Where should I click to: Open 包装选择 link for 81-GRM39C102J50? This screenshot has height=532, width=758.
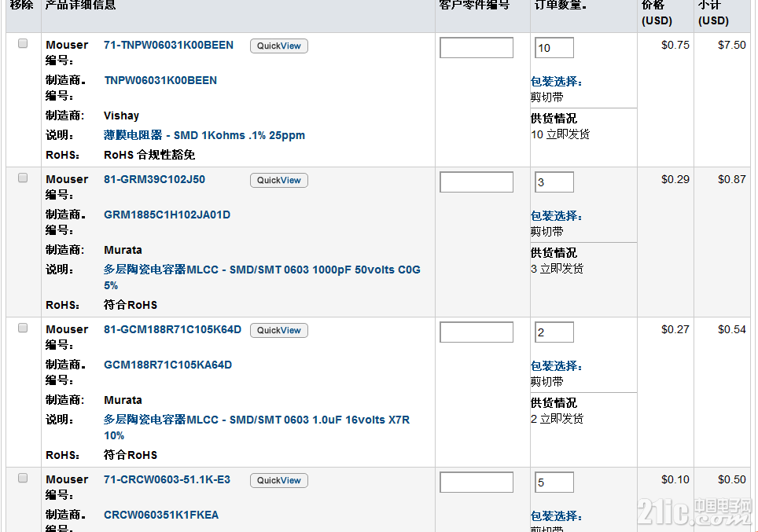tap(557, 216)
